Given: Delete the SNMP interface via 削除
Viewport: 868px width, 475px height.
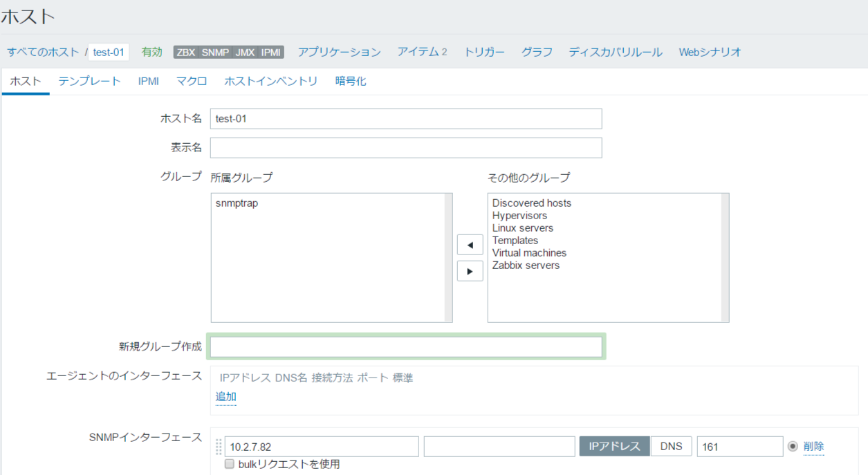Looking at the screenshot, I should (x=813, y=447).
